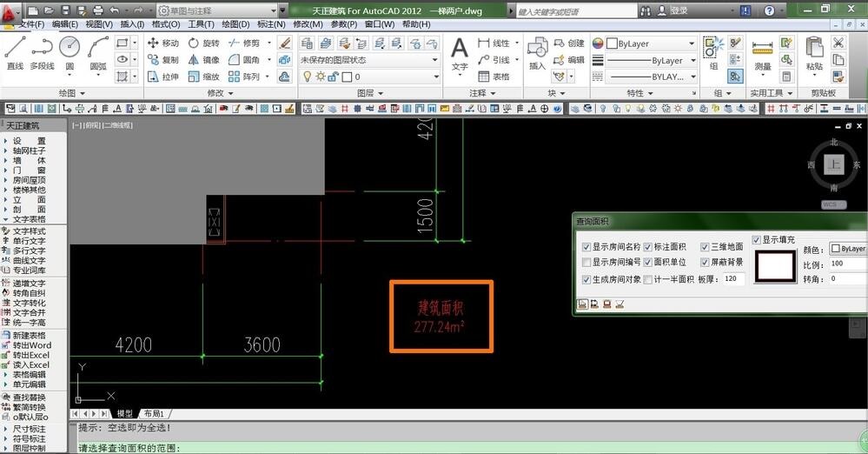Expand the 绘图 panel flyout

[72, 93]
